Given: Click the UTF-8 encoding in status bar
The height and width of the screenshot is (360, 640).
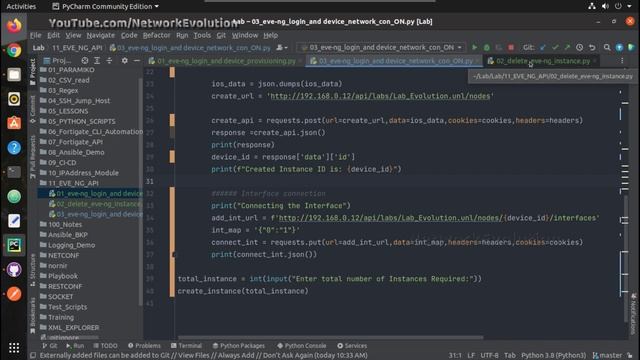Looking at the screenshot, I should click(489, 356).
